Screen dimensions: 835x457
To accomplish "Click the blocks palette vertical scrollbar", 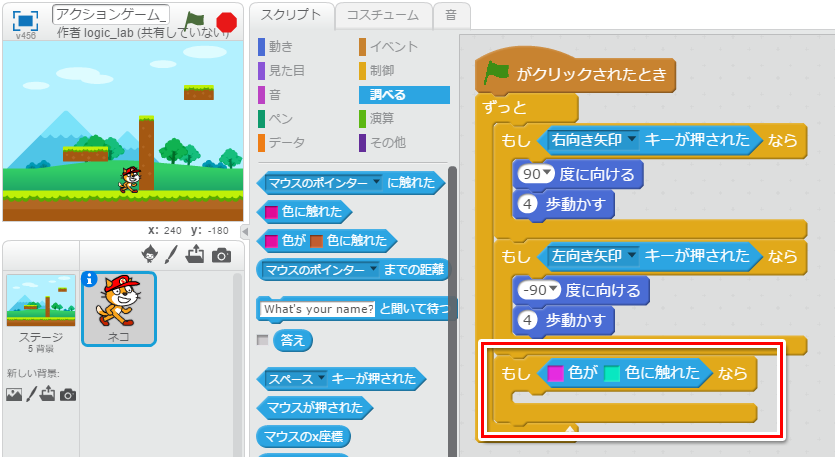I will 452,311.
